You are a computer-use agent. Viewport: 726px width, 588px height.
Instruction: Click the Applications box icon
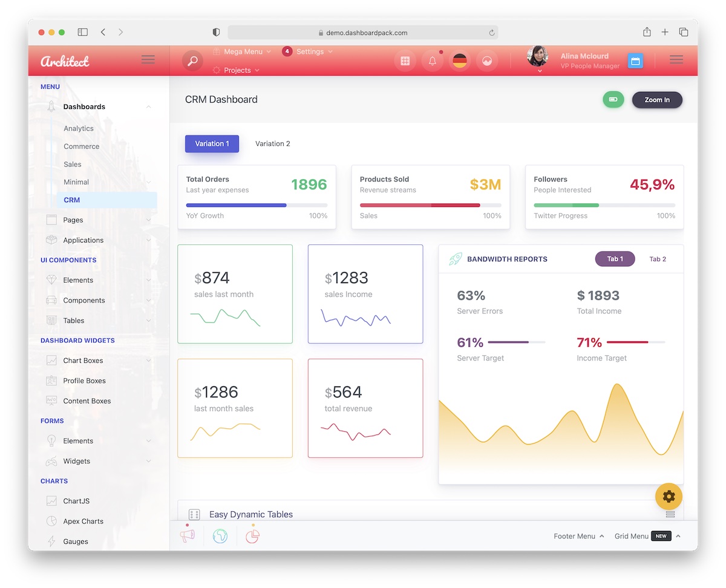(51, 240)
